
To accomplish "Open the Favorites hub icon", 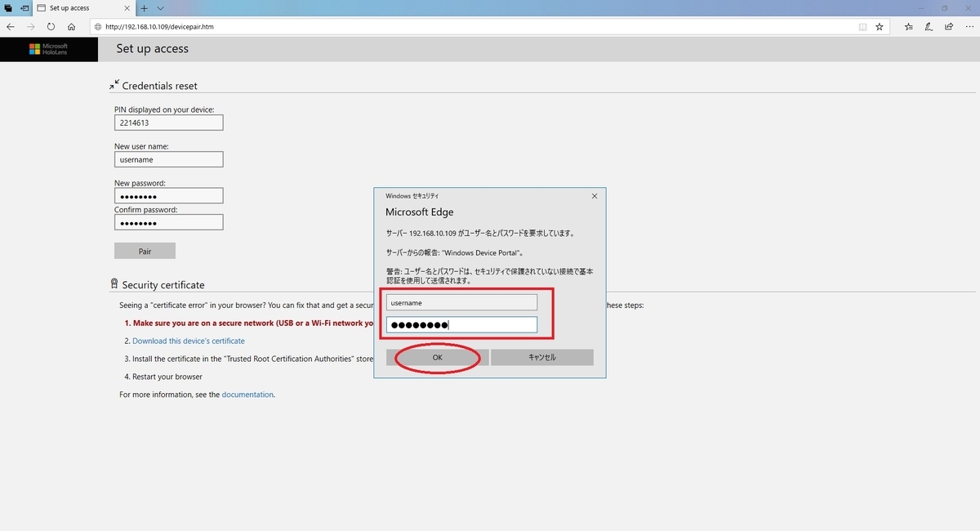I will click(909, 26).
